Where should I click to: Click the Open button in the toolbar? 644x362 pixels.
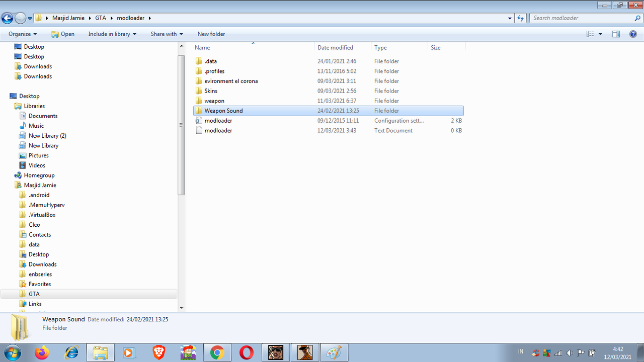pos(63,34)
